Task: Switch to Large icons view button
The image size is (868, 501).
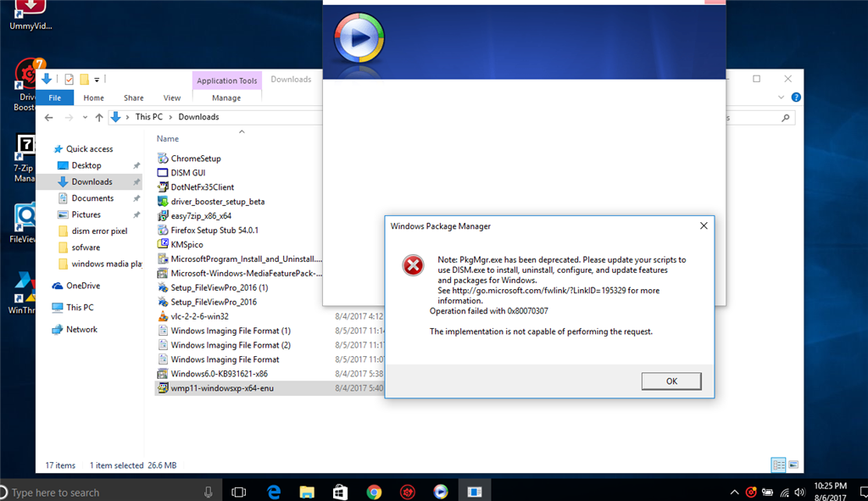Action: coord(793,465)
